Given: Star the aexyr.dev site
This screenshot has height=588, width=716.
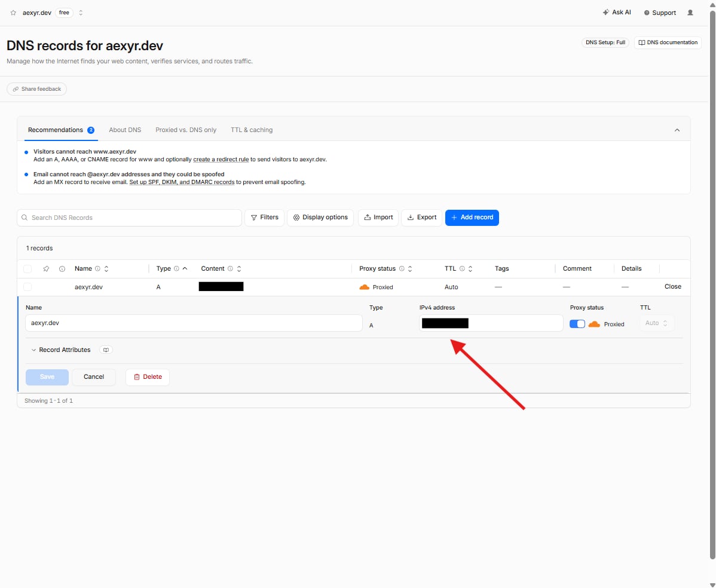Looking at the screenshot, I should [x=13, y=13].
